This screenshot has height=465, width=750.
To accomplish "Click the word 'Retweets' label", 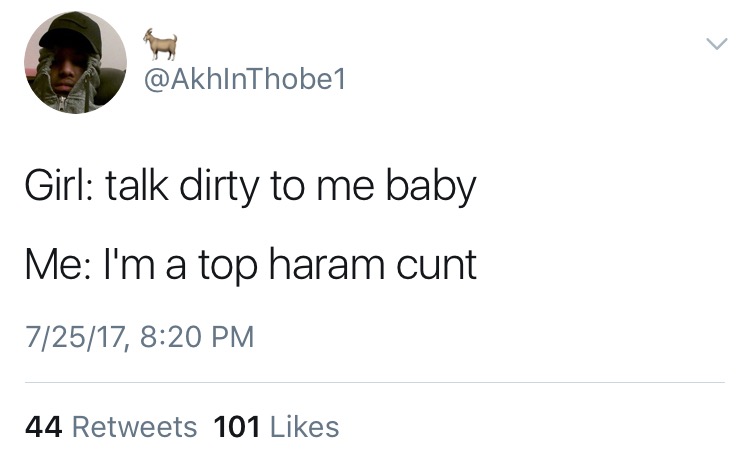I will pos(134,427).
